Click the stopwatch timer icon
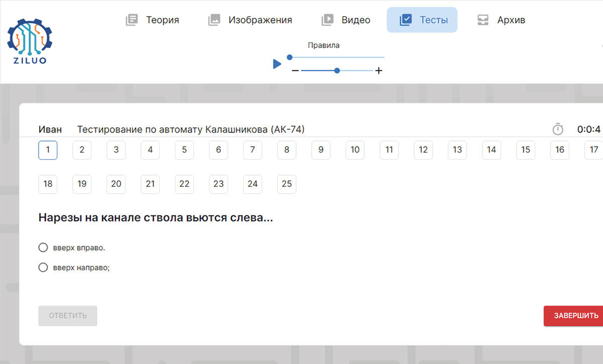Viewport: 603px width, 364px height. click(558, 129)
